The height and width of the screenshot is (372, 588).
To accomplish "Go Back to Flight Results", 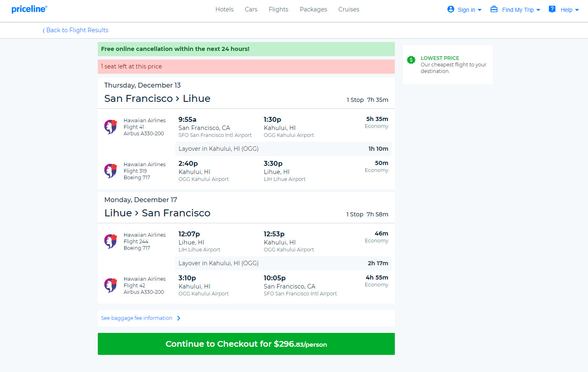I will 75,30.
